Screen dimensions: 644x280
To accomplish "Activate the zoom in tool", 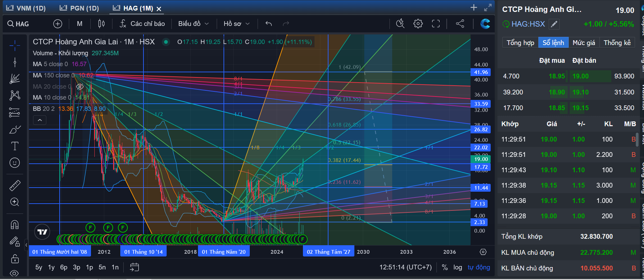I will (x=15, y=202).
